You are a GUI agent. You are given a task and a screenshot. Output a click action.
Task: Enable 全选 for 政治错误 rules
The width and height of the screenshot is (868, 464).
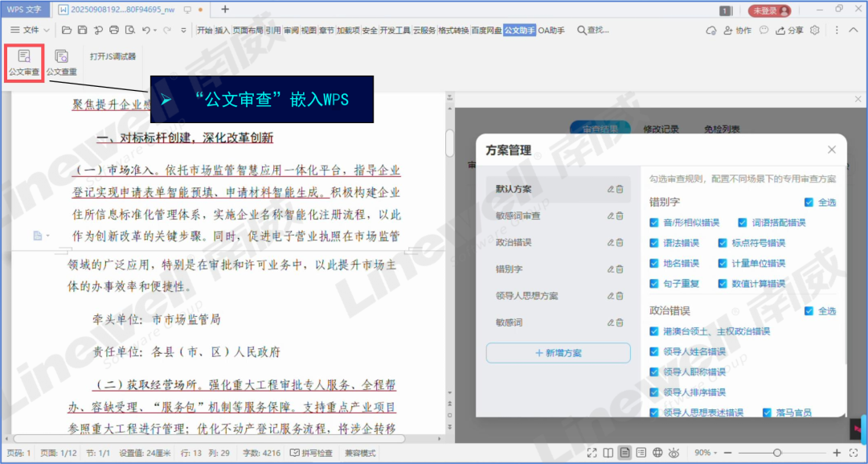click(x=810, y=310)
